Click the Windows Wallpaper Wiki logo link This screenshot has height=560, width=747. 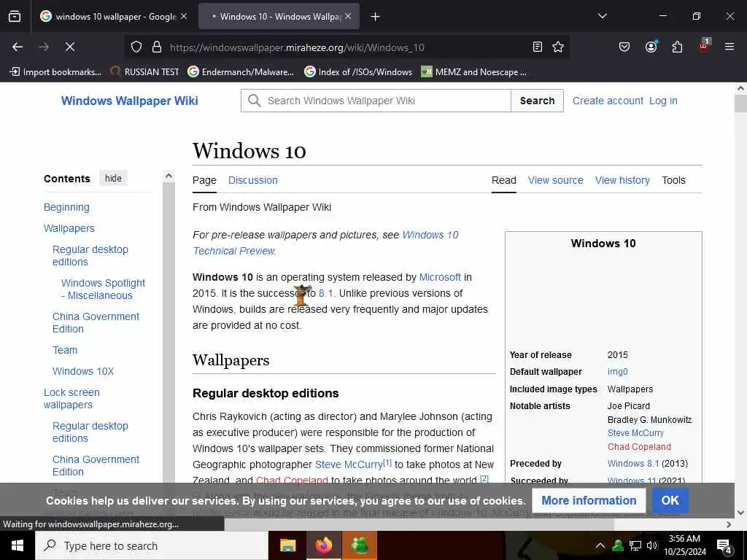click(x=130, y=101)
